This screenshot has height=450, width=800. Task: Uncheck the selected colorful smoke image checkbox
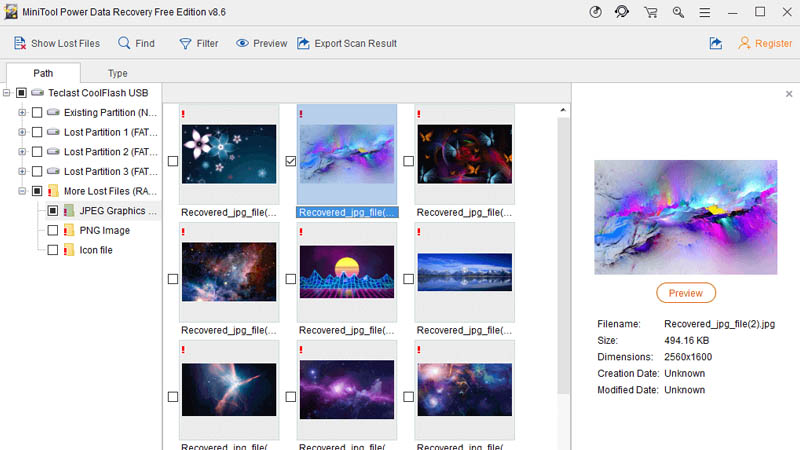click(x=291, y=161)
